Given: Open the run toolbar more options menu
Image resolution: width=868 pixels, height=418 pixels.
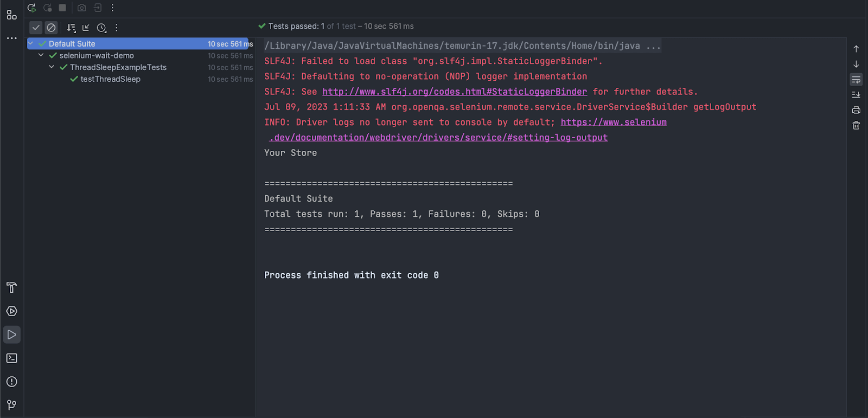Looking at the screenshot, I should coord(112,8).
